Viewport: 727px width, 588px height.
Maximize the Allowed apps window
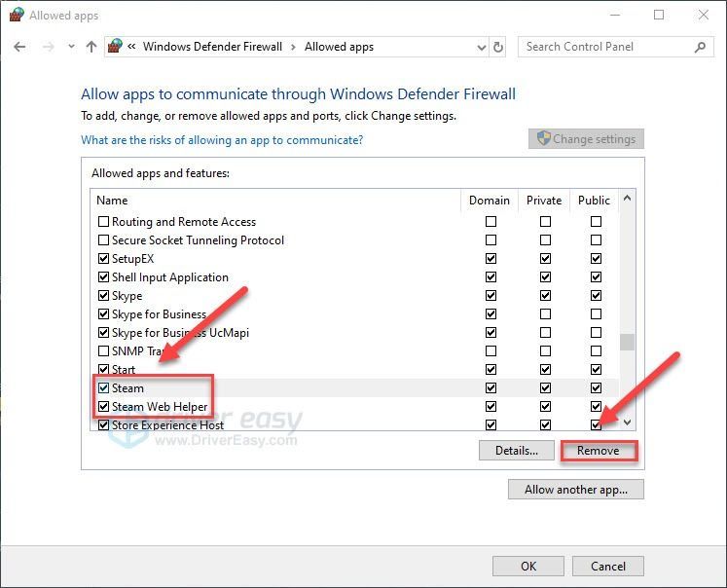click(658, 15)
